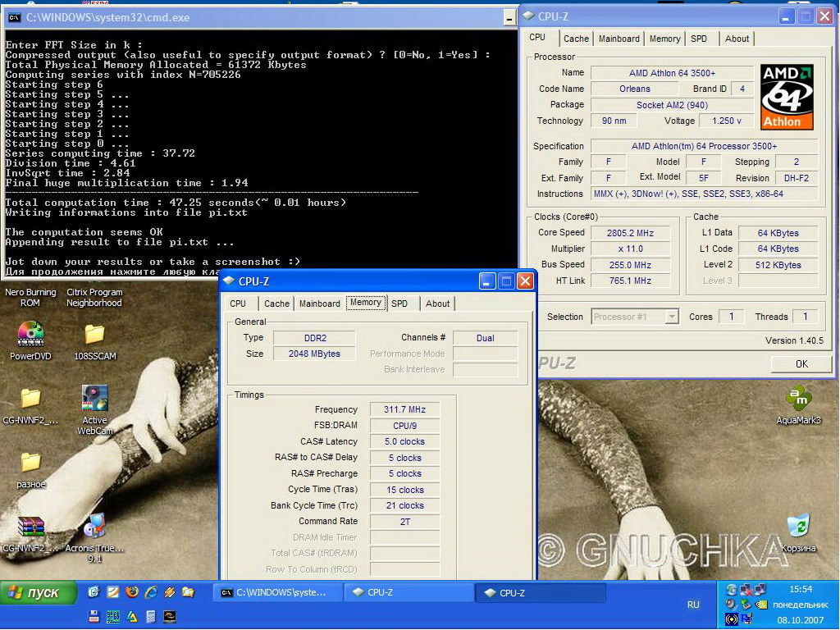Open Mainboard tab in rear CPU-Z window

[x=619, y=39]
